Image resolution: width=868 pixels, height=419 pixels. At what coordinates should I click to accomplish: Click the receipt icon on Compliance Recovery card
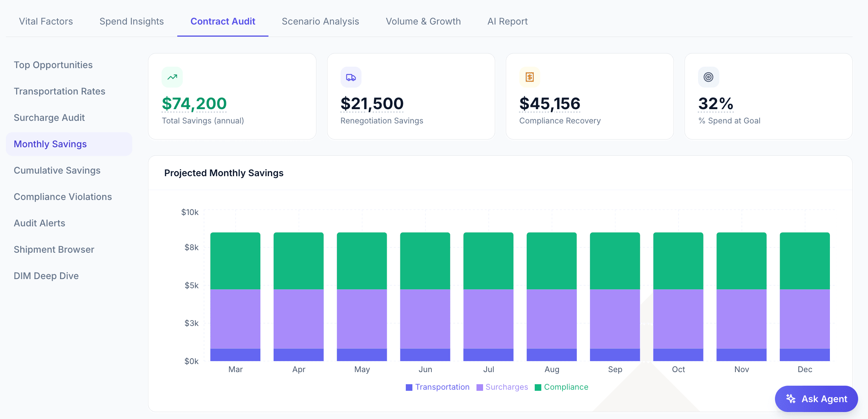tap(529, 77)
